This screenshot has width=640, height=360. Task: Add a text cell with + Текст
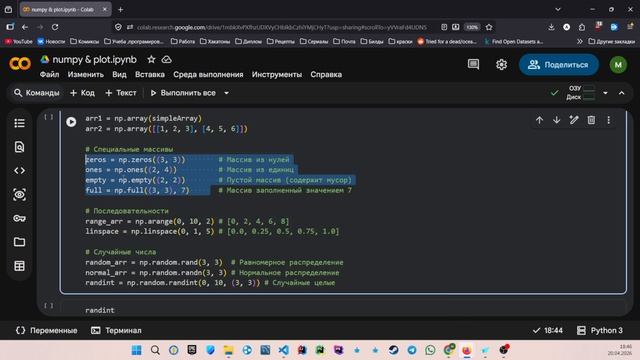click(x=121, y=93)
